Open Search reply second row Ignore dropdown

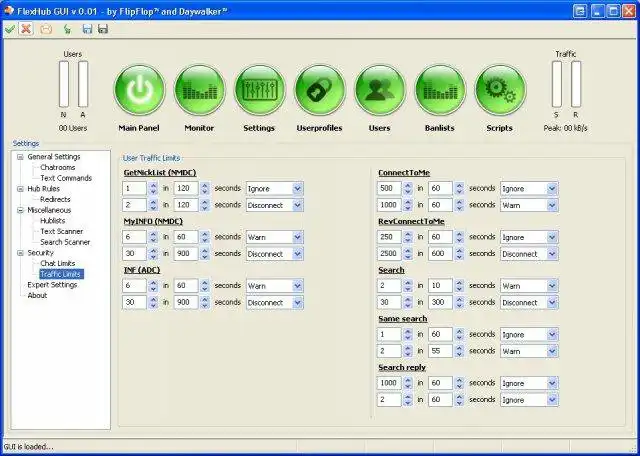tap(529, 400)
